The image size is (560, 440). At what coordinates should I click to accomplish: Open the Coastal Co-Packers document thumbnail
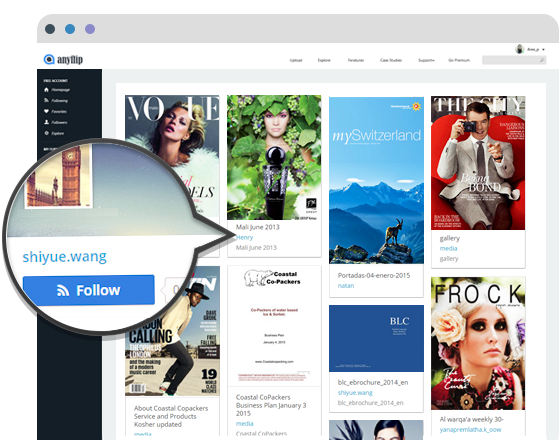coord(274,326)
